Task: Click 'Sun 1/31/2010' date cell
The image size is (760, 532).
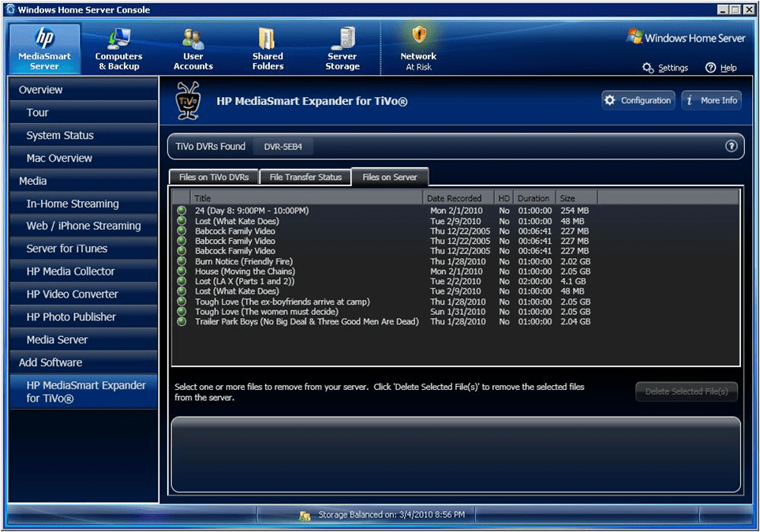Action: coord(458,312)
